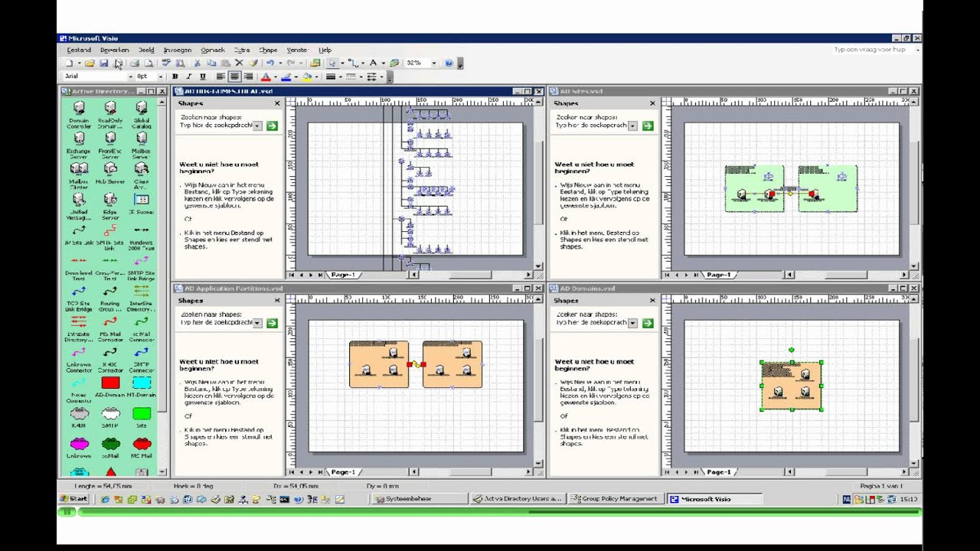Image resolution: width=980 pixels, height=551 pixels.
Task: Select the Text tool
Action: (373, 63)
